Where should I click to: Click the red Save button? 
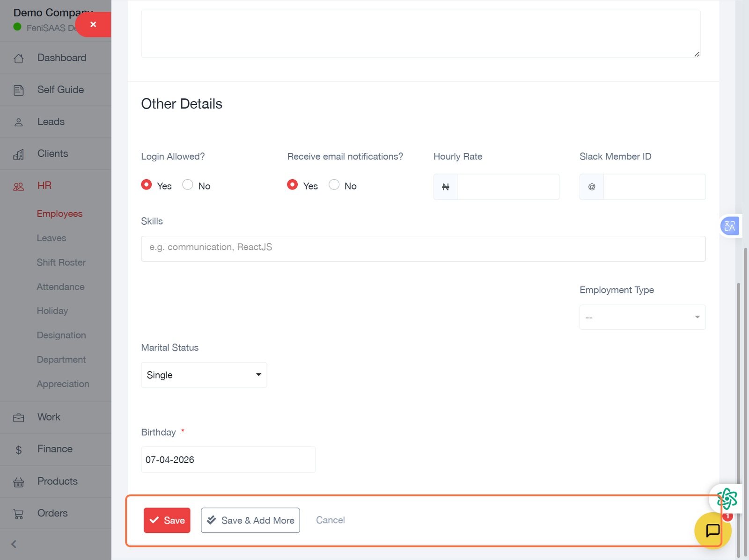click(167, 520)
